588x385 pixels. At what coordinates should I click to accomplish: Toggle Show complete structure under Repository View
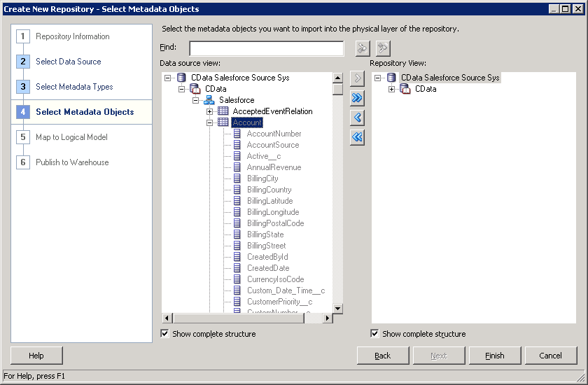pyautogui.click(x=375, y=334)
